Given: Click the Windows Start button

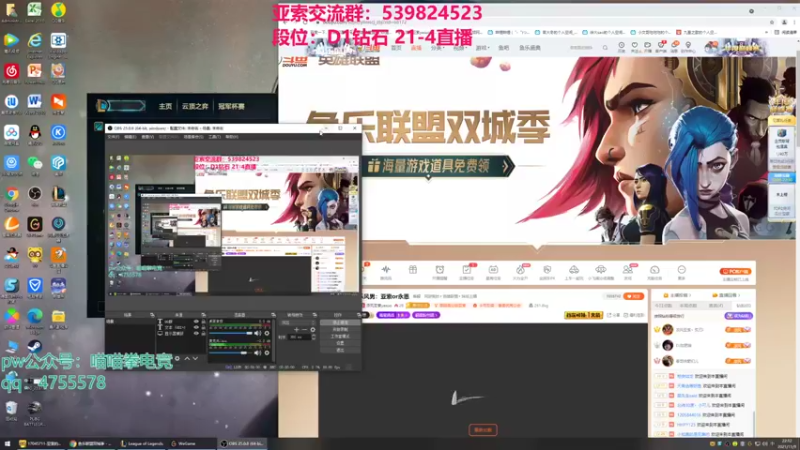Looking at the screenshot, I should click(7, 444).
